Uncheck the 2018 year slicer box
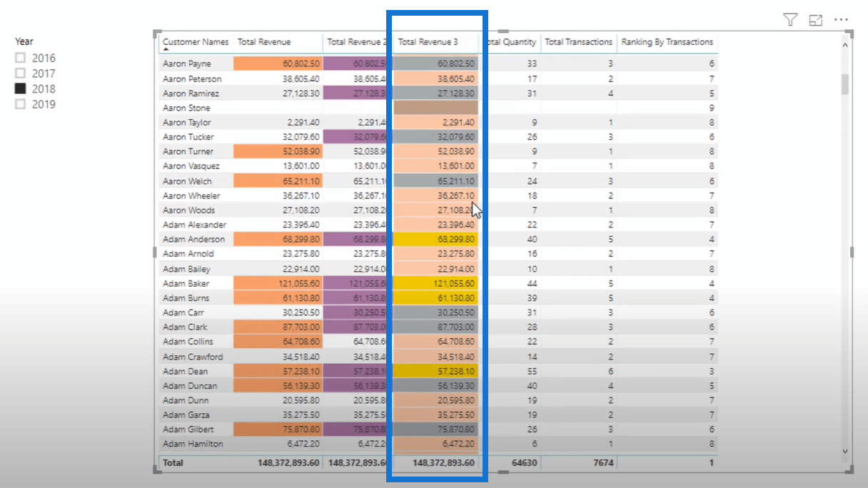868x488 pixels. tap(21, 88)
